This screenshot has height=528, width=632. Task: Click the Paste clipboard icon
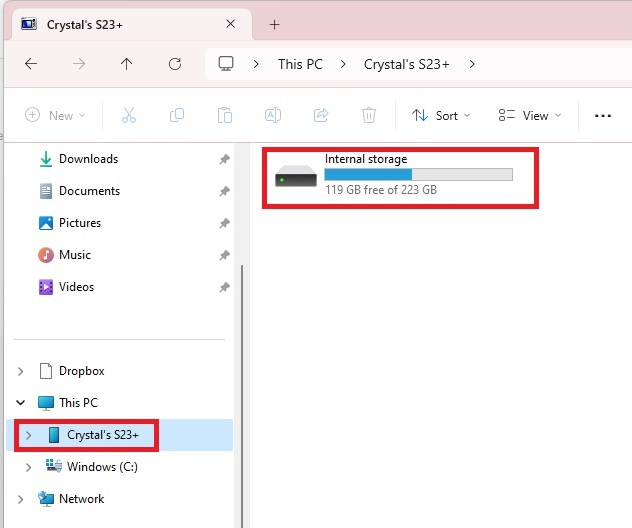click(x=225, y=115)
